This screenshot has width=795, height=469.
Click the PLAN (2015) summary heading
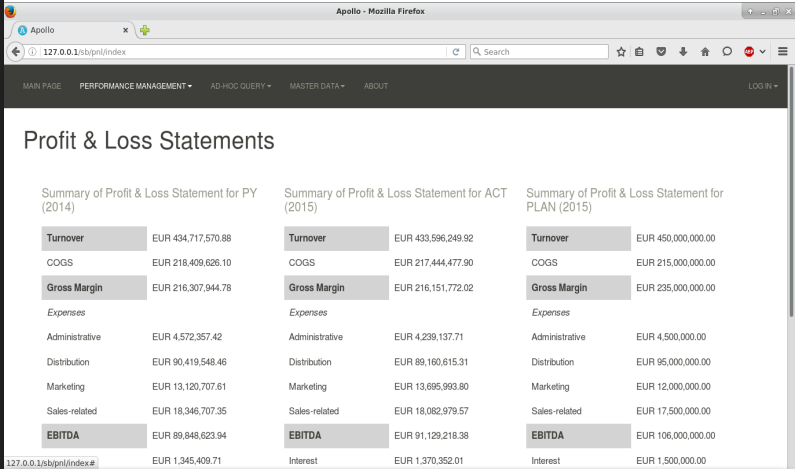point(625,200)
